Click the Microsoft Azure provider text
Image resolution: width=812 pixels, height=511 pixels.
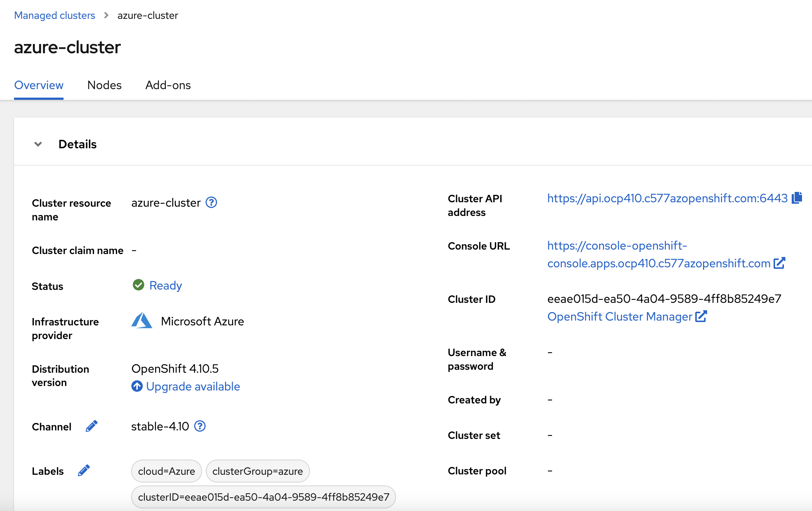click(x=202, y=321)
